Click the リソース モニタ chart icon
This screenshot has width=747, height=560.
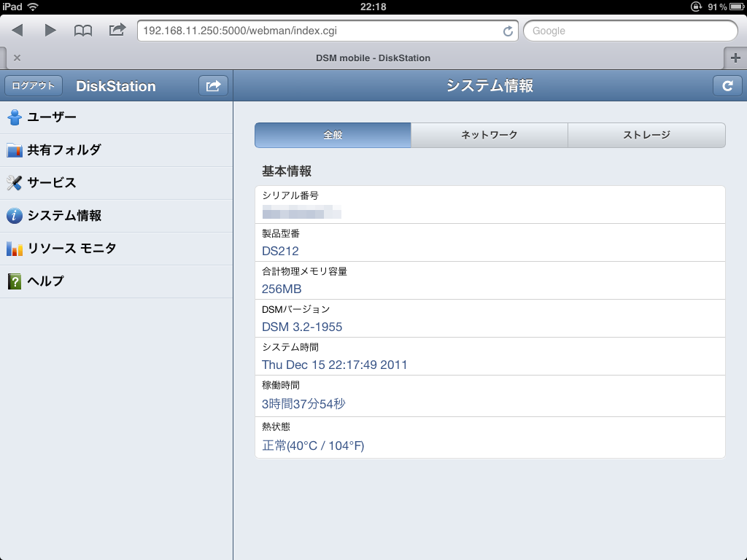tap(15, 249)
